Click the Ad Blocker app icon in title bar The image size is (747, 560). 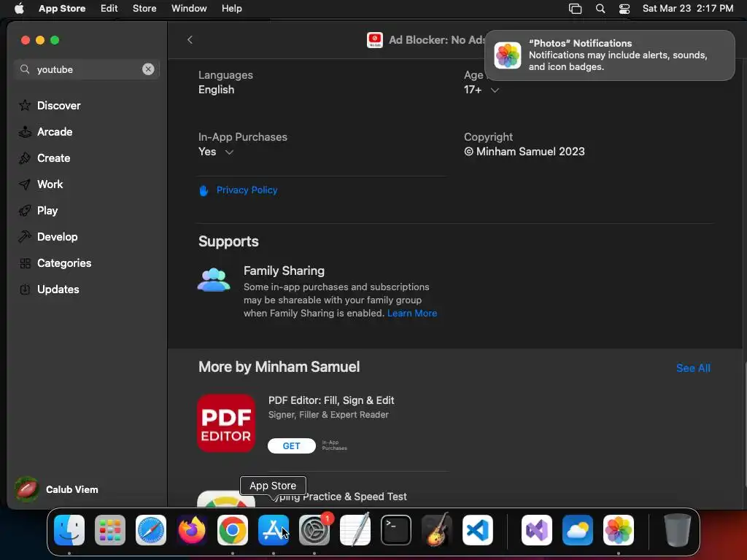(x=375, y=40)
